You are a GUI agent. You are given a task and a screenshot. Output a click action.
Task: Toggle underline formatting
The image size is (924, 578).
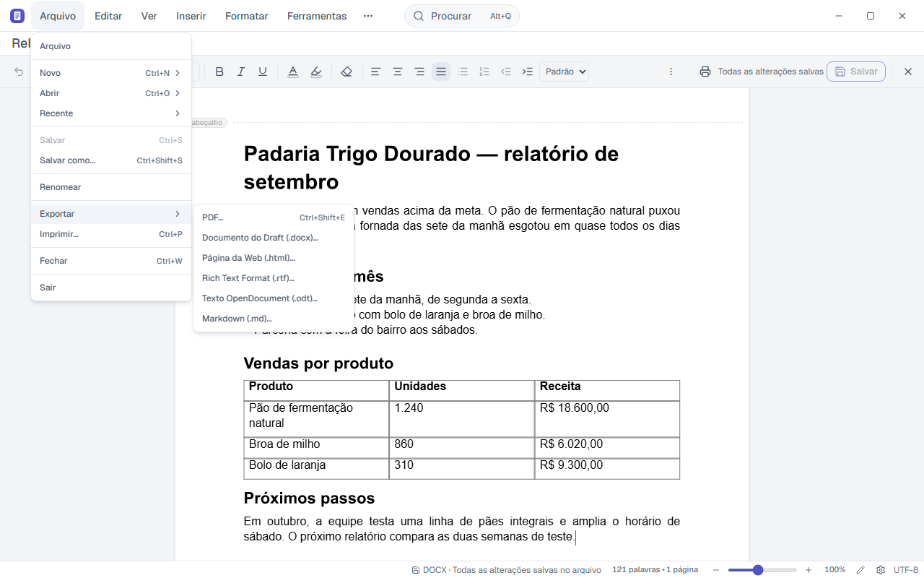click(263, 72)
